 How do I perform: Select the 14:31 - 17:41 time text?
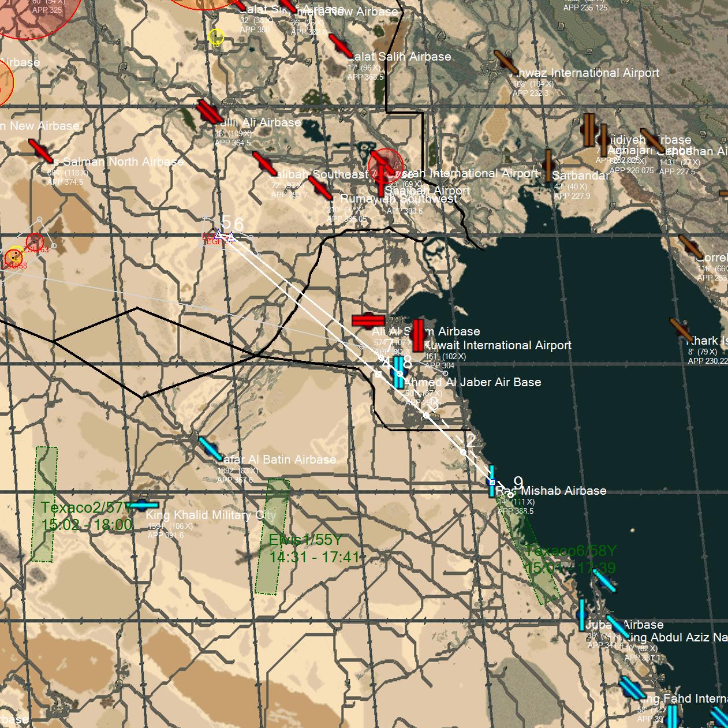coord(314,557)
